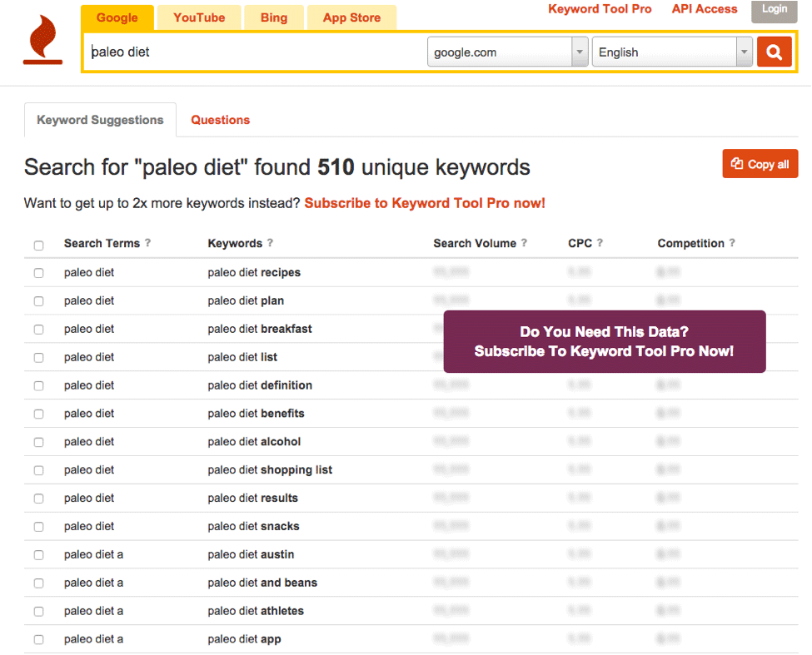Image resolution: width=812 pixels, height=655 pixels.
Task: Click the paleo diet search input field
Action: click(255, 52)
